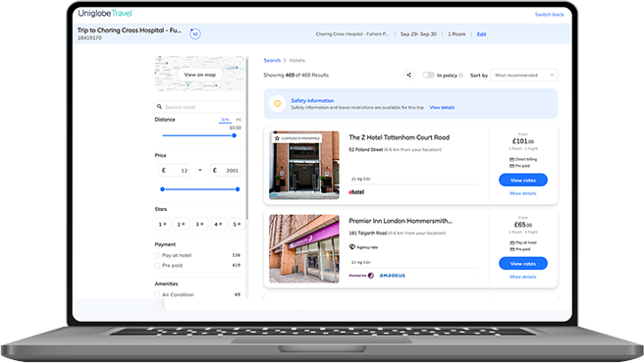
Task: Click the Agency rate tag icon
Action: [x=352, y=247]
